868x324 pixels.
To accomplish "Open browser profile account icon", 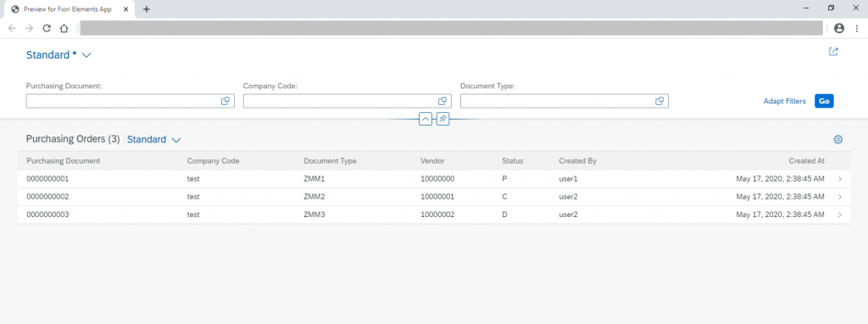I will tap(839, 28).
